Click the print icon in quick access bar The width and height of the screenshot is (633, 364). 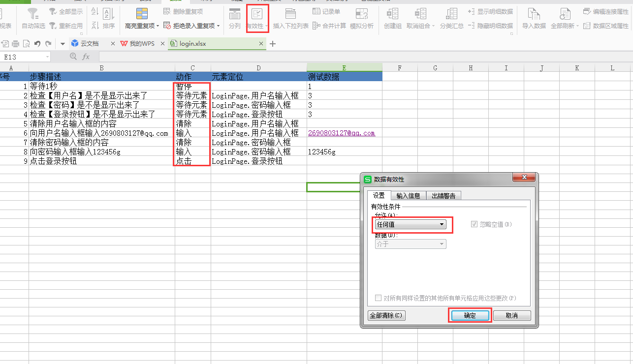16,44
